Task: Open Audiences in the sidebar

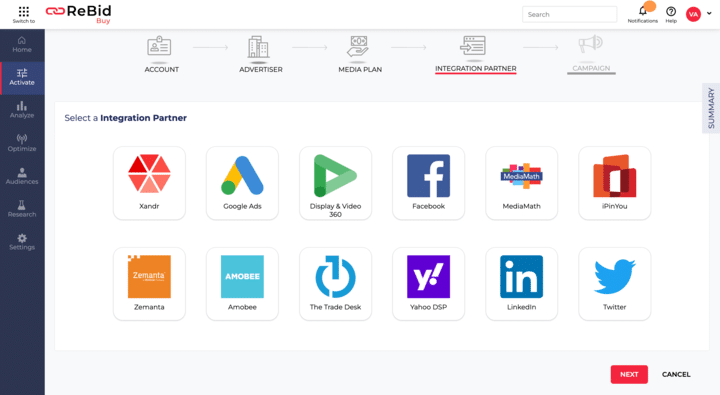Action: 22,176
